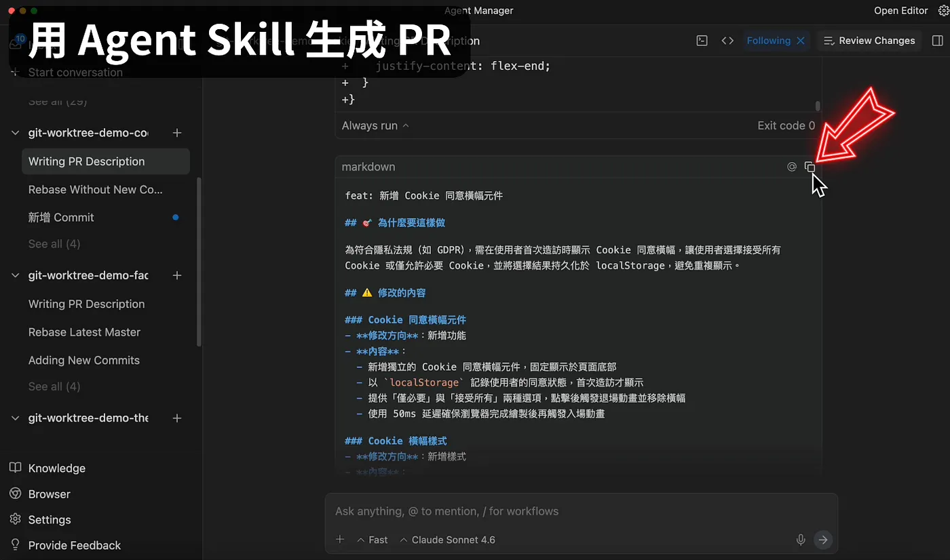This screenshot has height=560, width=950.
Task: Click the blue unread dot on 新增 Commit
Action: (x=176, y=218)
